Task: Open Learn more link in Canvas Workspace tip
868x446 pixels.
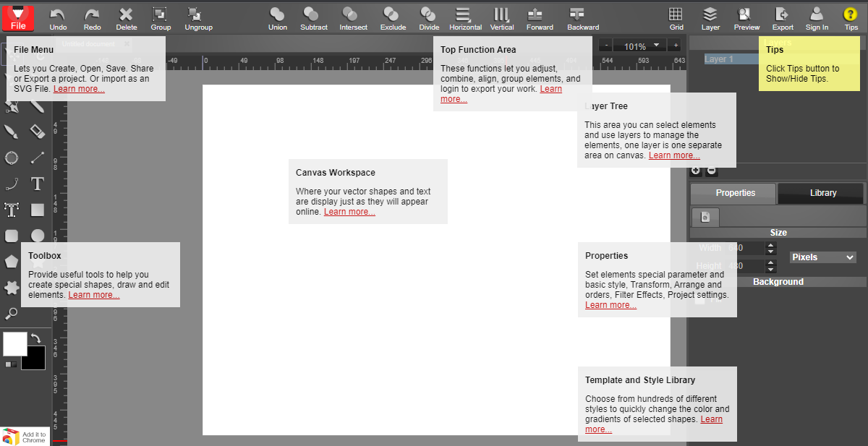Action: [x=349, y=212]
